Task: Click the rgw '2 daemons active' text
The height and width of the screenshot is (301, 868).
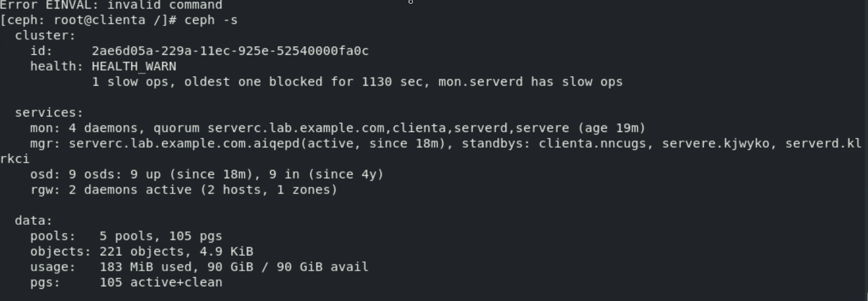Action: click(x=130, y=190)
